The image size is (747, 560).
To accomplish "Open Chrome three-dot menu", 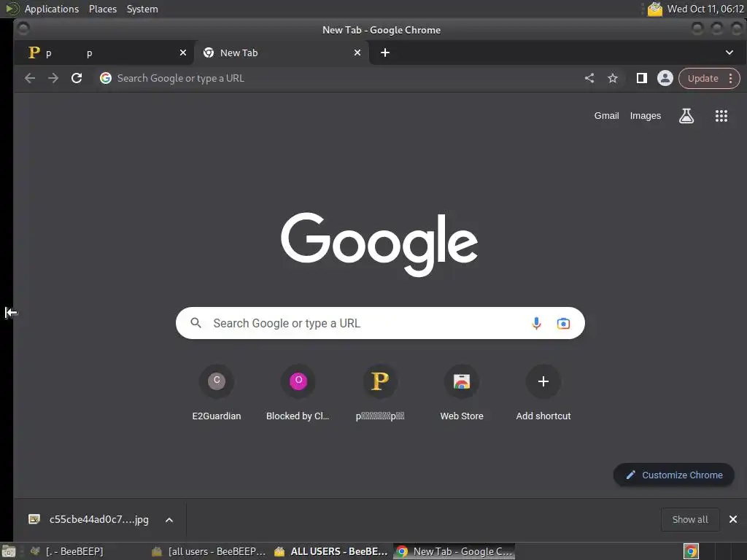I will tap(730, 79).
